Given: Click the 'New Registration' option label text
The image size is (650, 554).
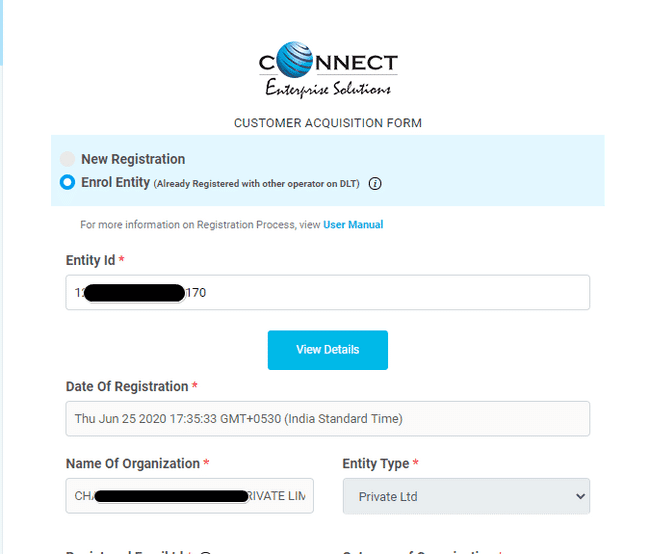Looking at the screenshot, I should (x=133, y=159).
